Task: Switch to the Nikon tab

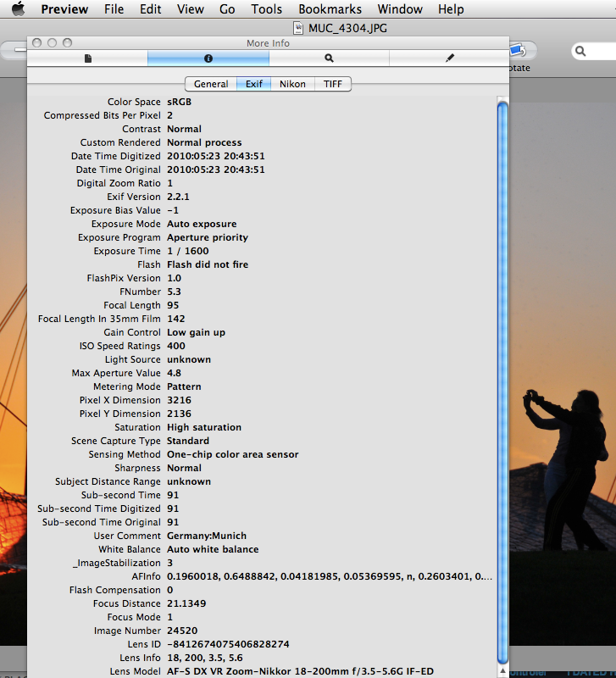Action: [x=293, y=84]
